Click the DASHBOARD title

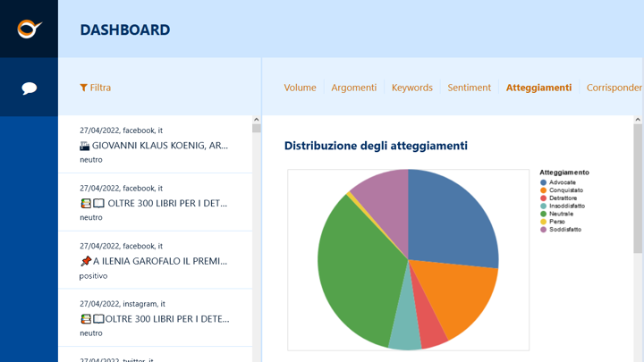pos(125,29)
